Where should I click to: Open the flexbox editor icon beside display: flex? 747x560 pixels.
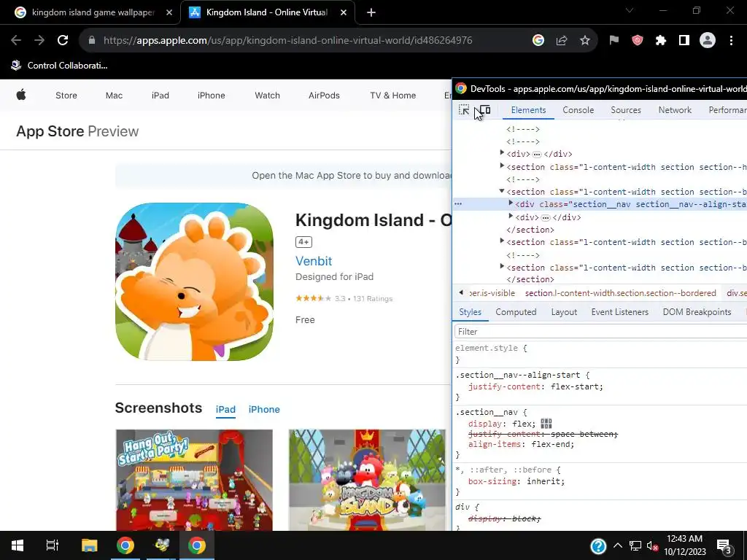[x=546, y=424]
